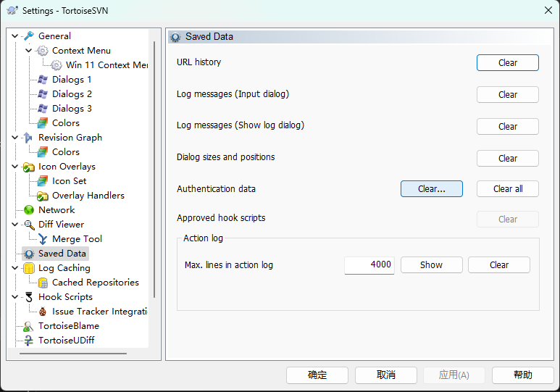Click the TortoiseSVN title bar icon
This screenshot has width=560, height=392.
click(x=12, y=10)
